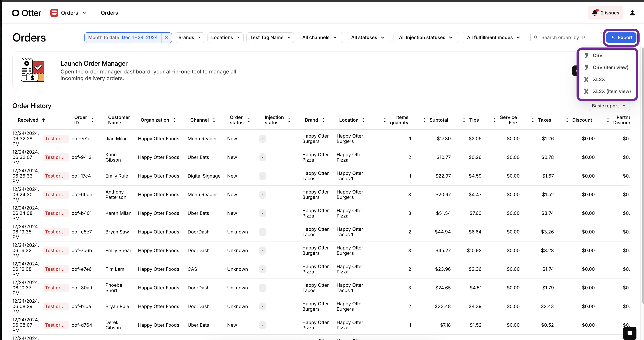644x340 pixels.
Task: Sort the Subtotal column
Action: coord(424,120)
